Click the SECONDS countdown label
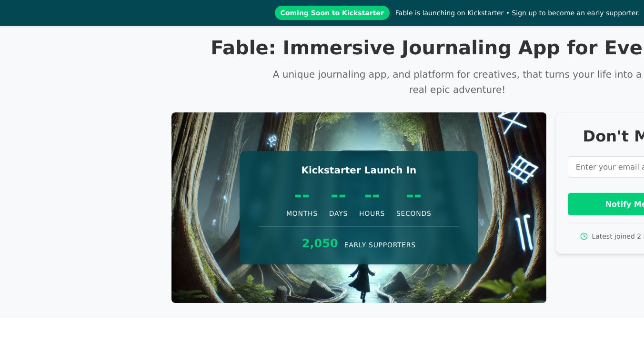644x362 pixels. 413,213
